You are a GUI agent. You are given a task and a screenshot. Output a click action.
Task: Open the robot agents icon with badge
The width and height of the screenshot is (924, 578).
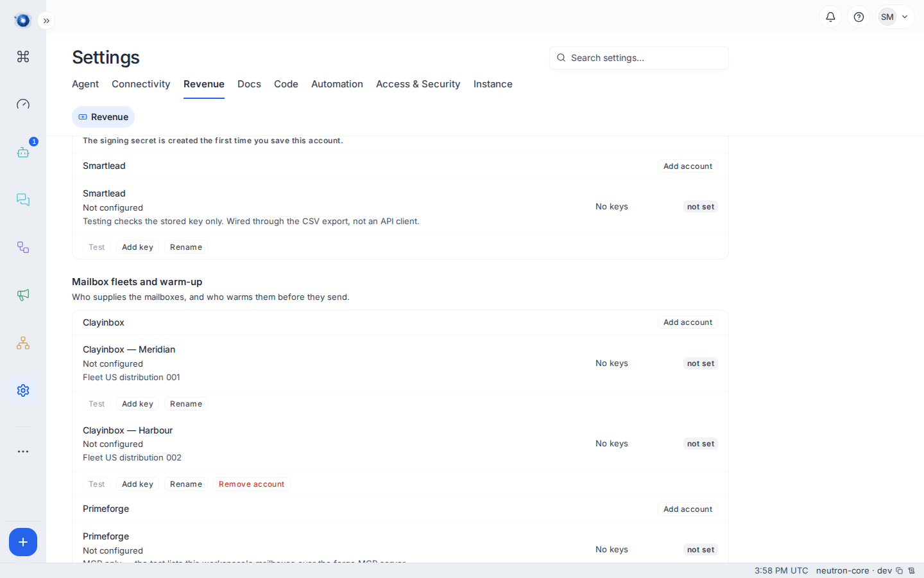point(23,152)
